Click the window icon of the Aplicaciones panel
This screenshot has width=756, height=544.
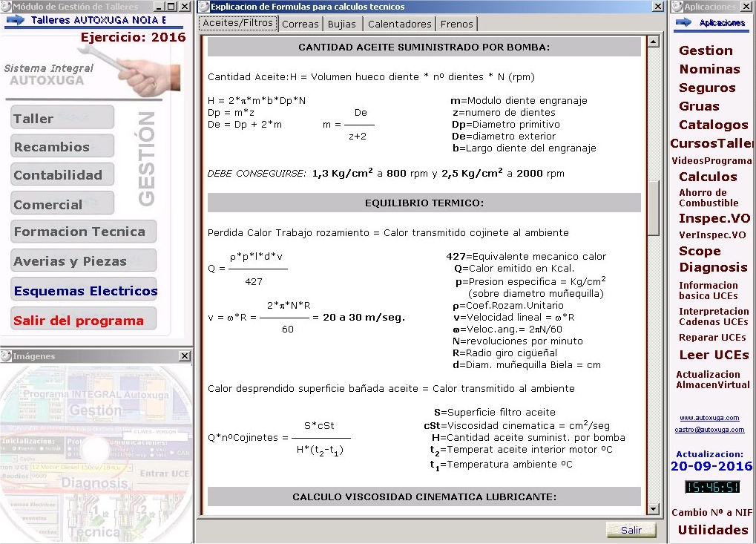[x=677, y=6]
